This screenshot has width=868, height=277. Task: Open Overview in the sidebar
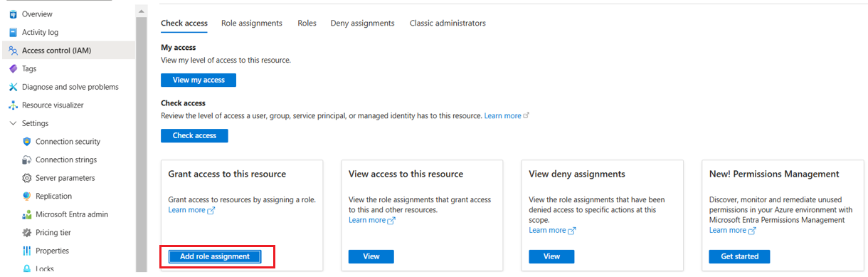[68, 14]
